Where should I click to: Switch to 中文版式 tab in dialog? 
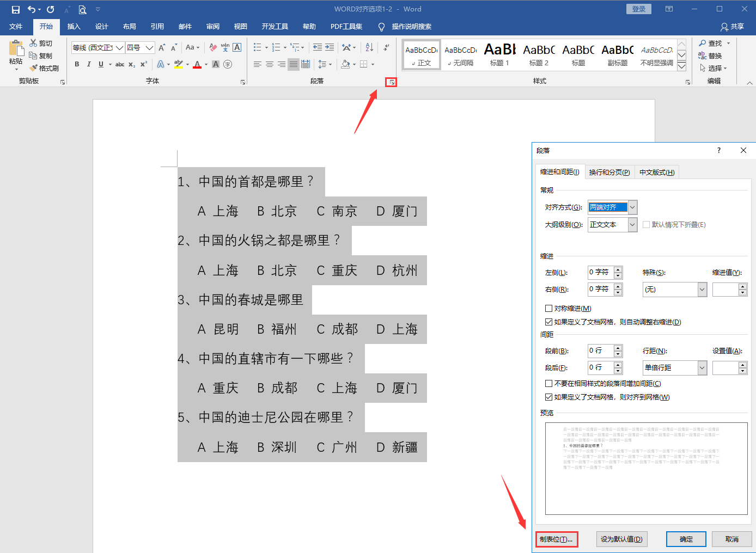point(657,172)
